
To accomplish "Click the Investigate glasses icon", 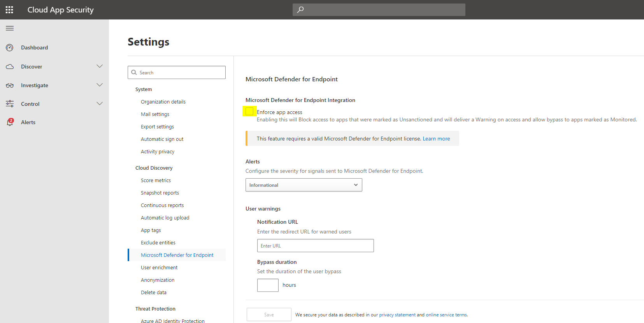I will [10, 85].
